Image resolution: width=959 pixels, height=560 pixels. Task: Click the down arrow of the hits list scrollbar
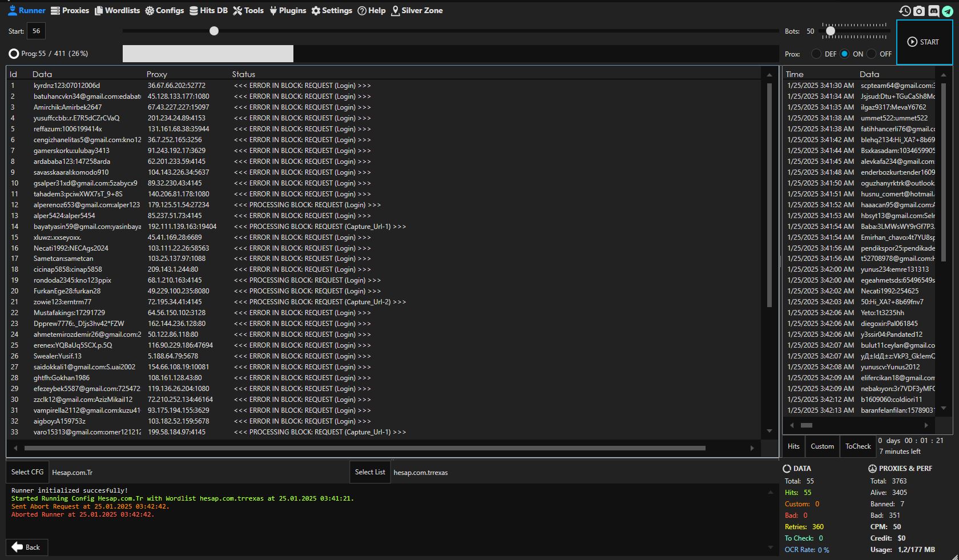(944, 408)
